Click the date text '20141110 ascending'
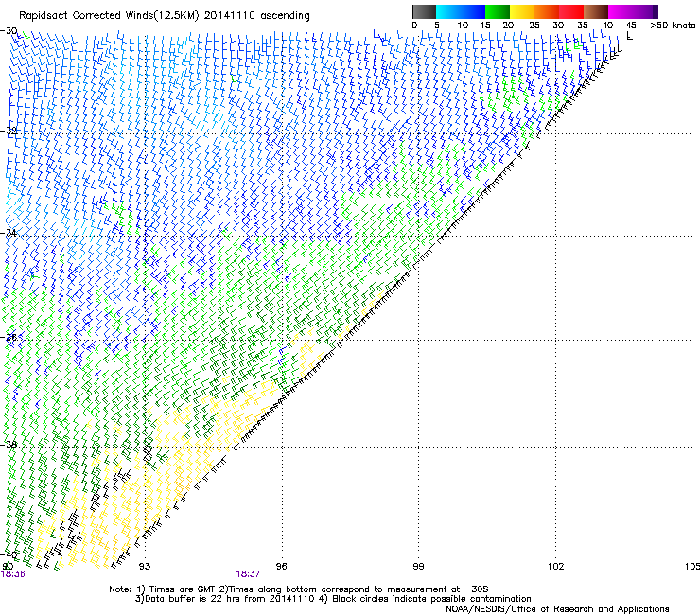Screen dimensions: 700x615 256,16
